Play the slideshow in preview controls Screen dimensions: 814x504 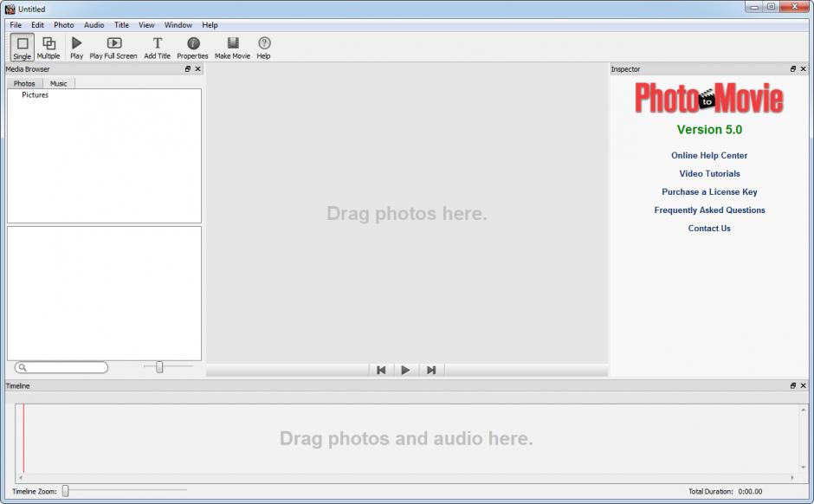(405, 370)
